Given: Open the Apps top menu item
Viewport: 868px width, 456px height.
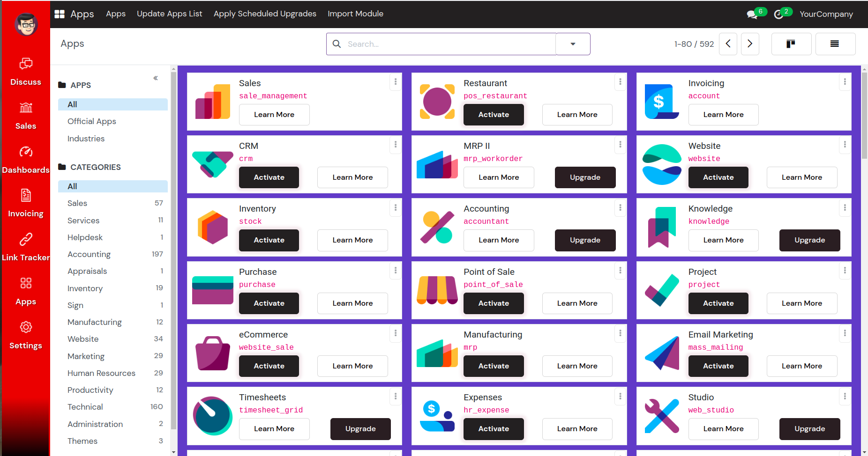Looking at the screenshot, I should (x=116, y=14).
